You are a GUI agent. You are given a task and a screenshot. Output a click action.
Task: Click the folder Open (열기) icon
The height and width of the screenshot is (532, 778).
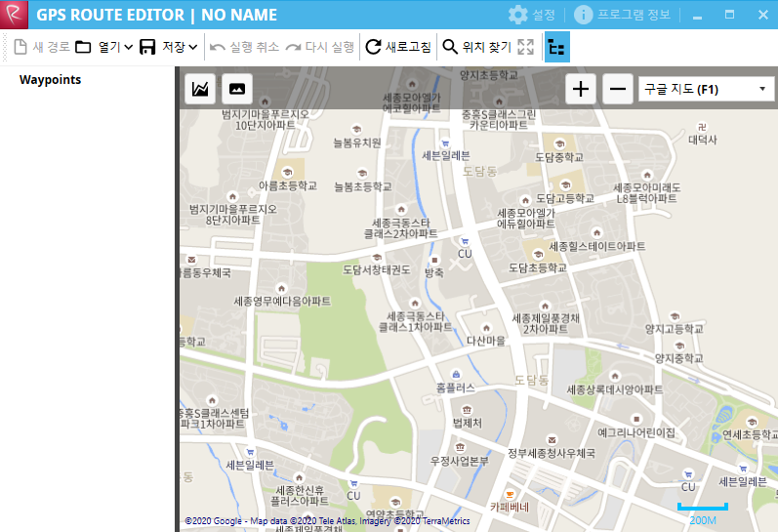[x=83, y=47]
